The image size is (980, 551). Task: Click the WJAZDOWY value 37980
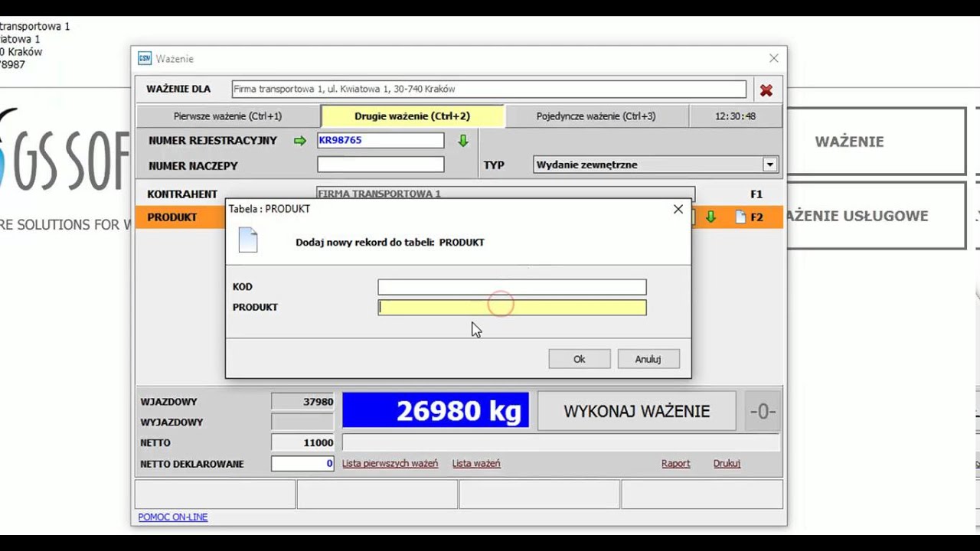pos(302,402)
